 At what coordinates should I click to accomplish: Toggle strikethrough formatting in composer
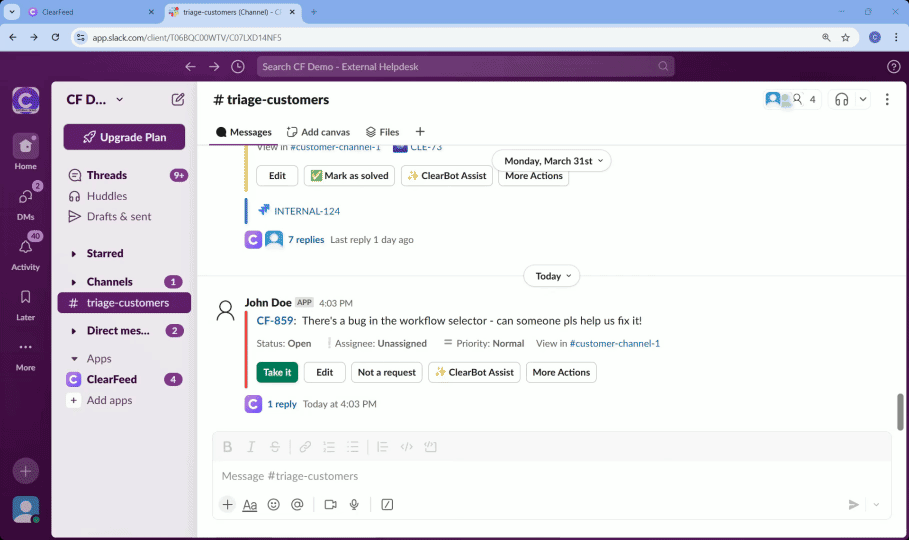tap(275, 447)
